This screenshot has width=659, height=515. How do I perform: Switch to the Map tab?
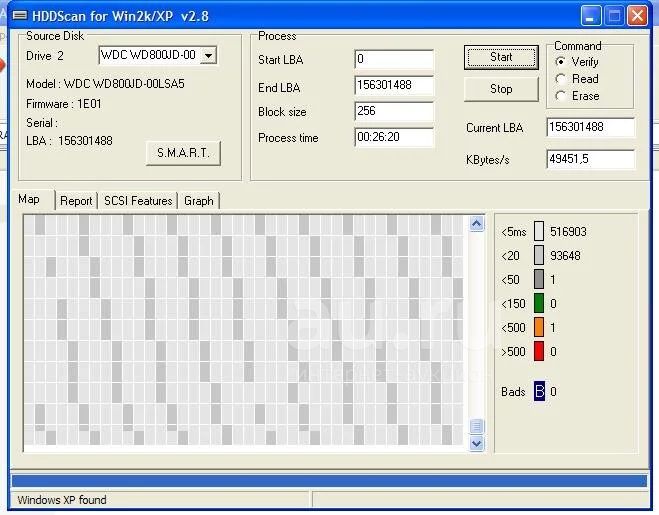click(x=29, y=199)
